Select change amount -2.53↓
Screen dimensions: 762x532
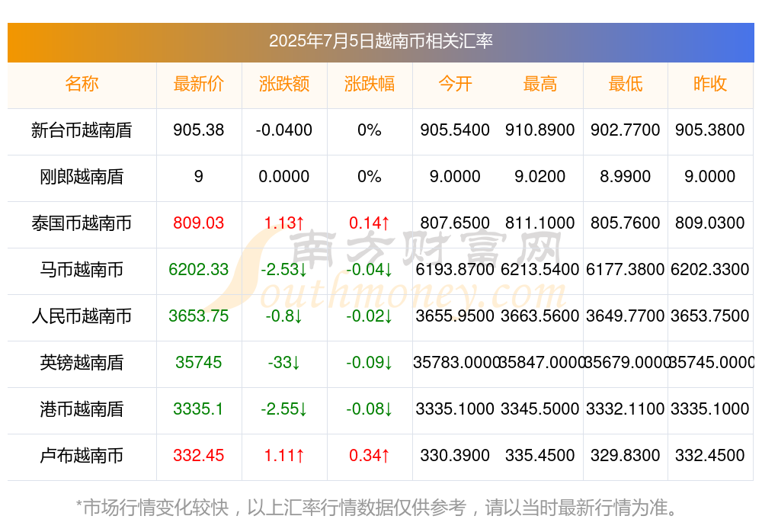283,269
